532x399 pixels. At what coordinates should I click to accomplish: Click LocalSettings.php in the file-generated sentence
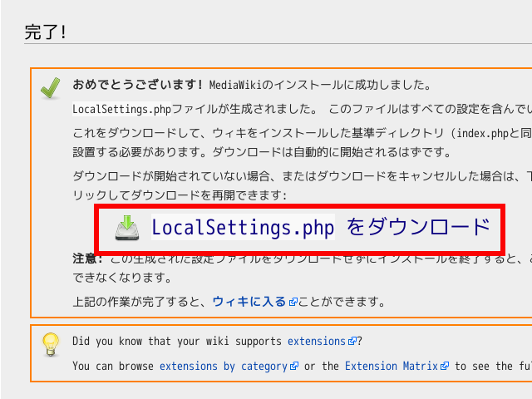[121, 108]
